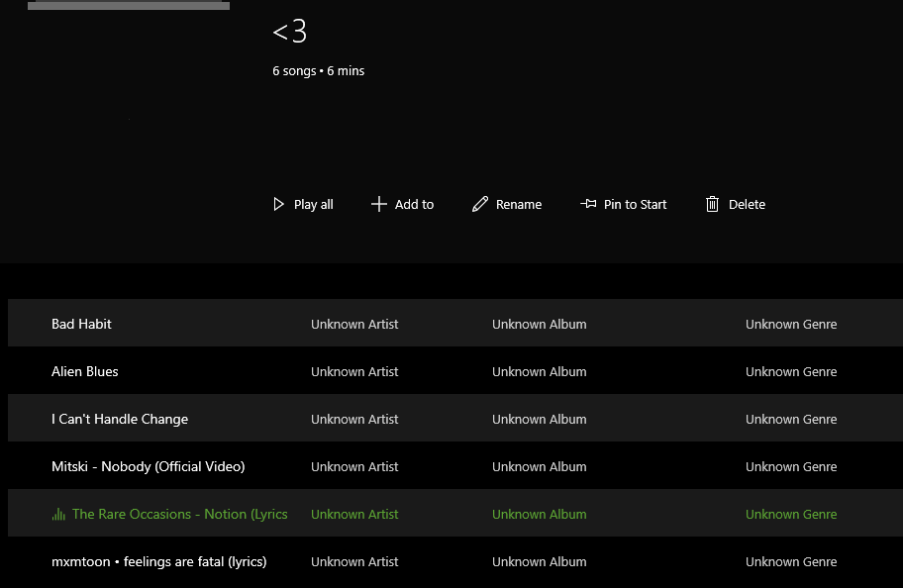
Task: Click the Play all triangle icon
Action: point(279,205)
